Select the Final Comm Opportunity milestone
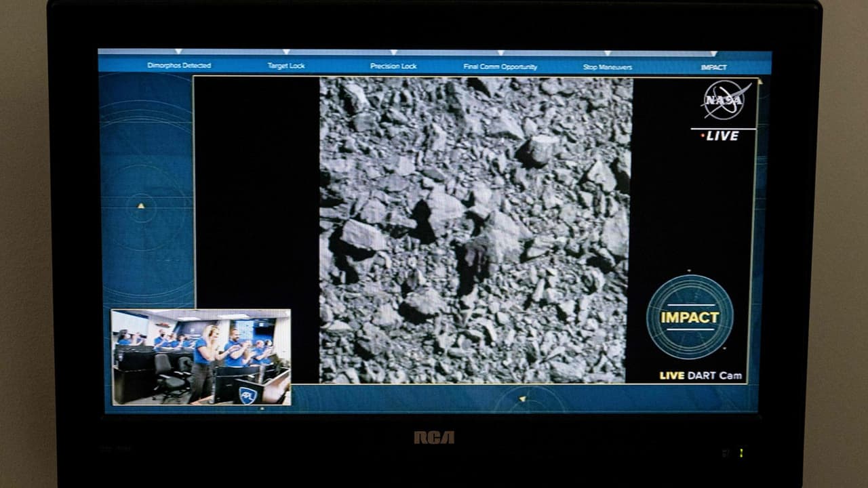This screenshot has width=868, height=488. coord(500,66)
